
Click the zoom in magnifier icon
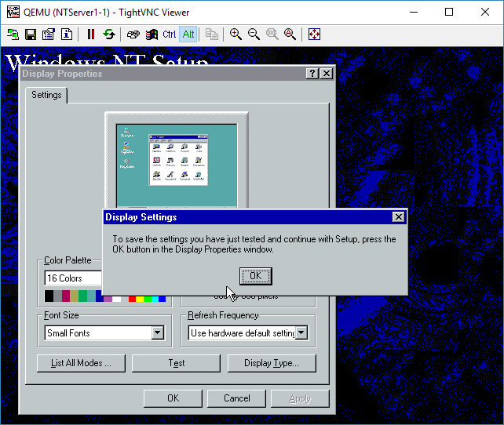click(x=236, y=35)
